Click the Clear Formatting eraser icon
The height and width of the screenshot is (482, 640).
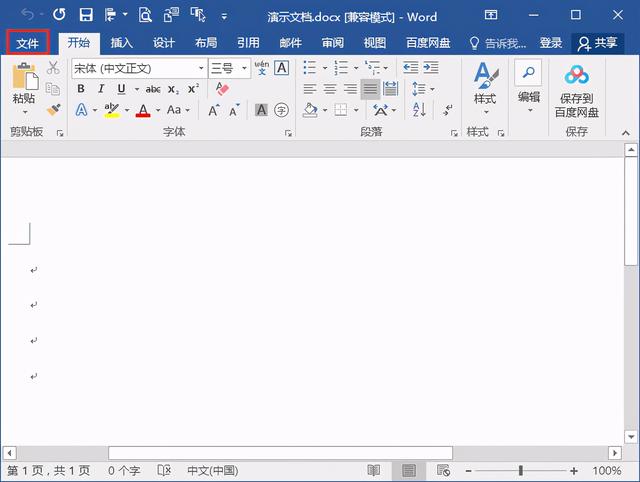[222, 89]
